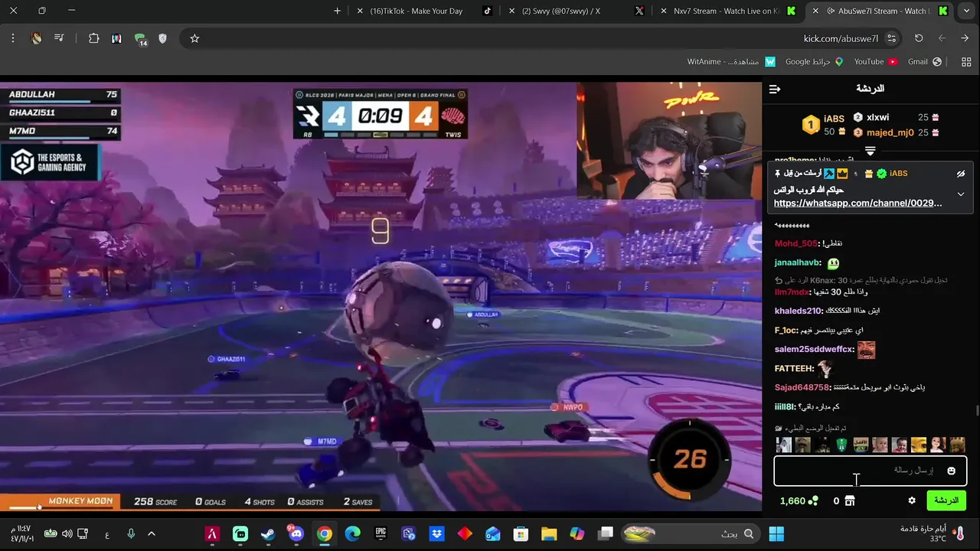The image size is (980, 551).
Task: Open the Chrome three-dot menu
Action: pyautogui.click(x=13, y=38)
